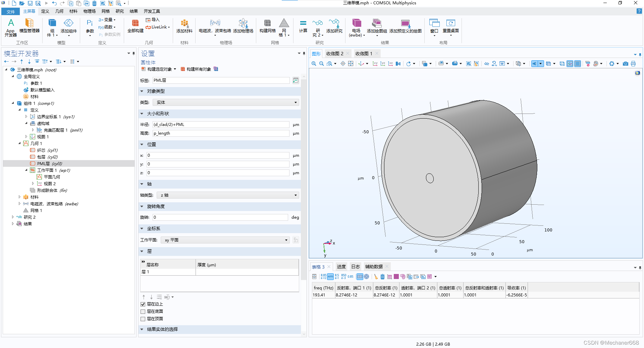Open the App Builder (App 开发器)
Viewport: 644px width, 348px height.
click(11, 27)
